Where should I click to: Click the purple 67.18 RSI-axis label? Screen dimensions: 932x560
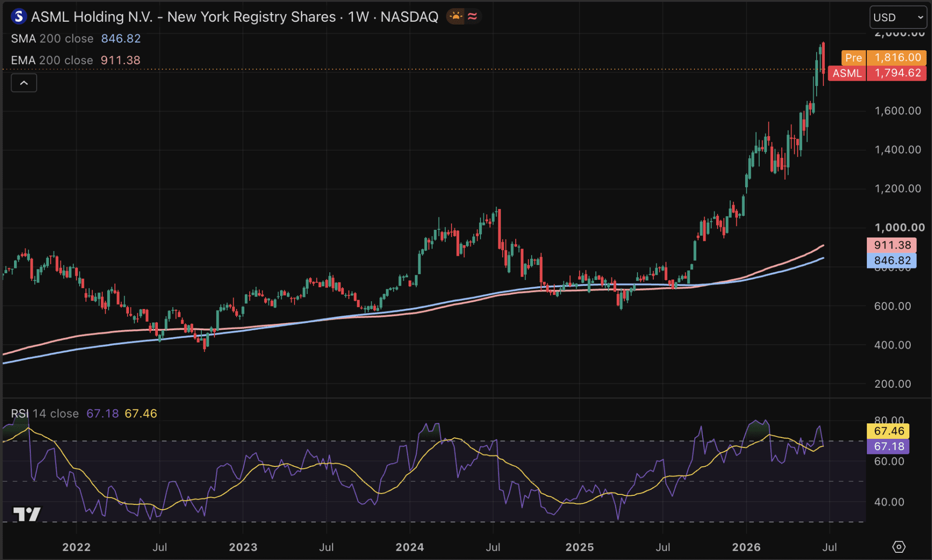[889, 447]
